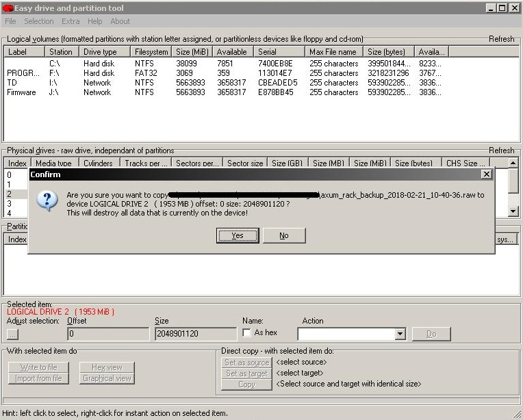523x420 pixels.
Task: Expand the Action dropdown
Action: click(x=400, y=334)
